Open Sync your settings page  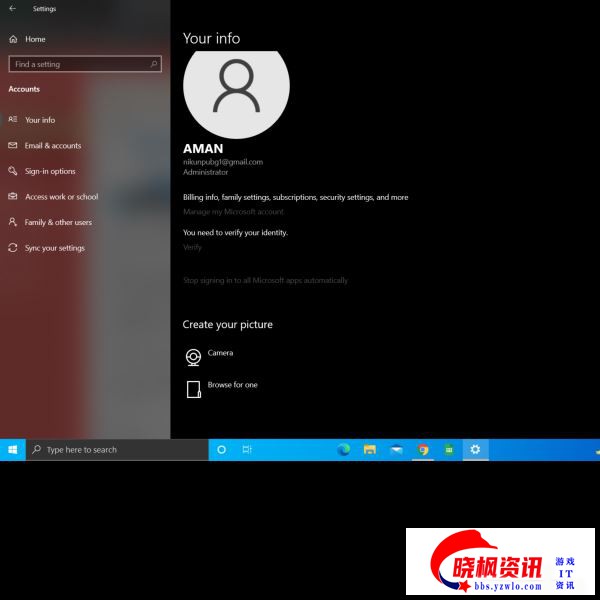pos(54,248)
